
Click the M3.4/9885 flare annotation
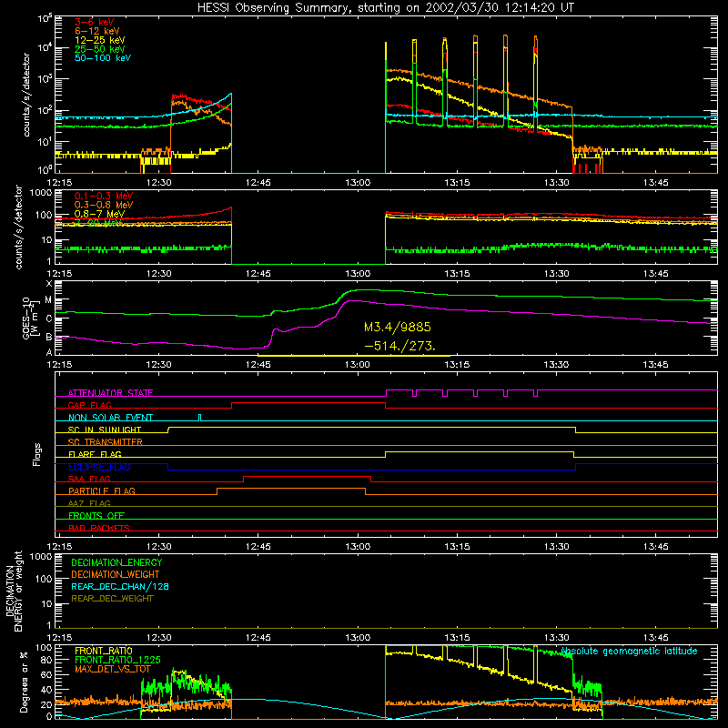click(398, 328)
